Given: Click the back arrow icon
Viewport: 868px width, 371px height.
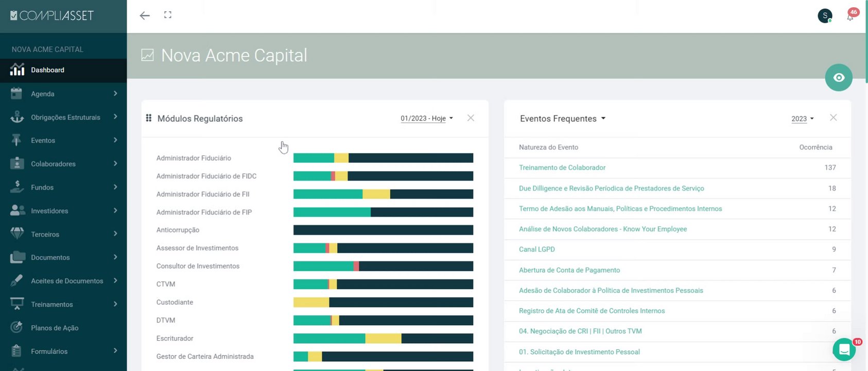Looking at the screenshot, I should (145, 15).
